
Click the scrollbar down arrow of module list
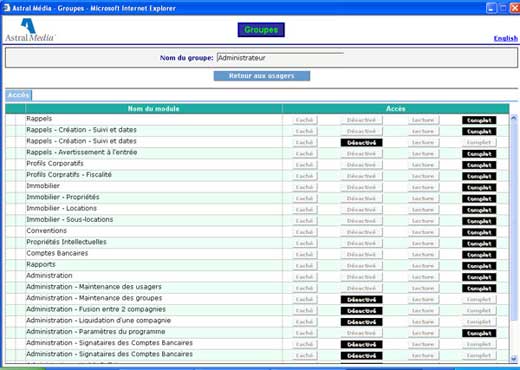click(x=514, y=359)
